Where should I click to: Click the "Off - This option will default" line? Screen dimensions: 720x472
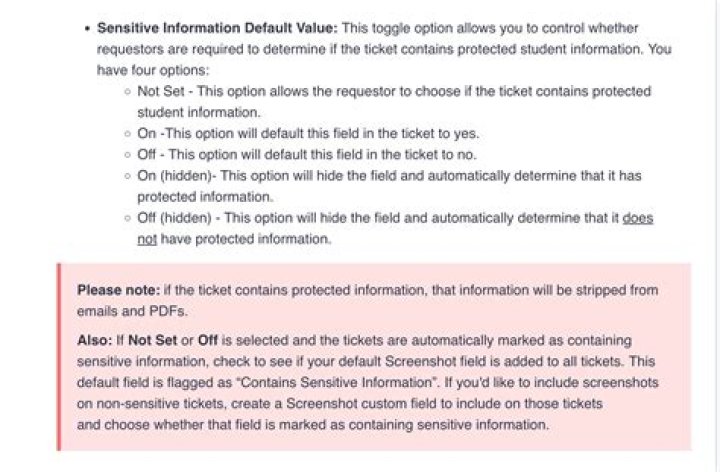coord(307,155)
